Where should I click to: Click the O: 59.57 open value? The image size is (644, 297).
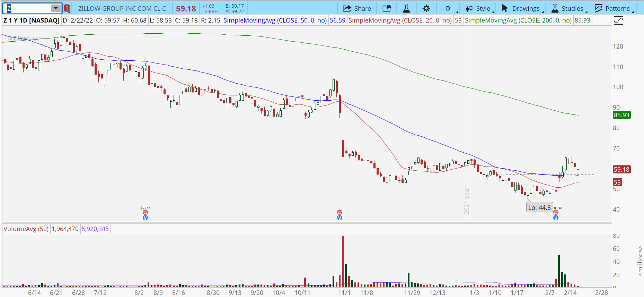108,20
